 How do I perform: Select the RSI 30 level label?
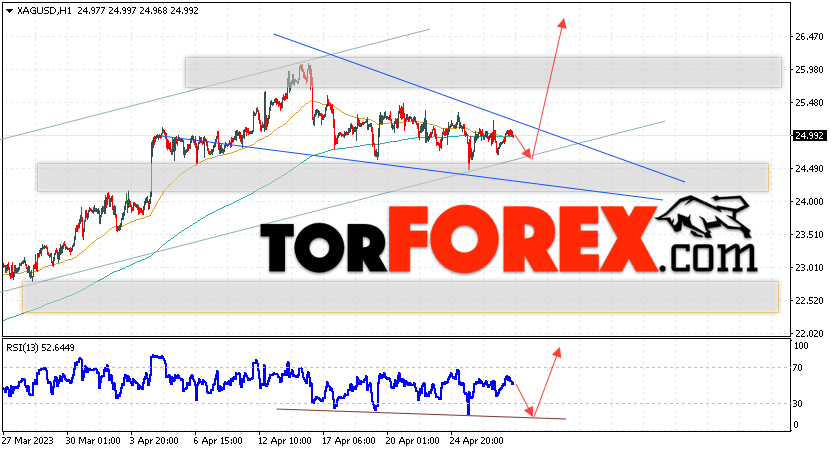pos(800,404)
